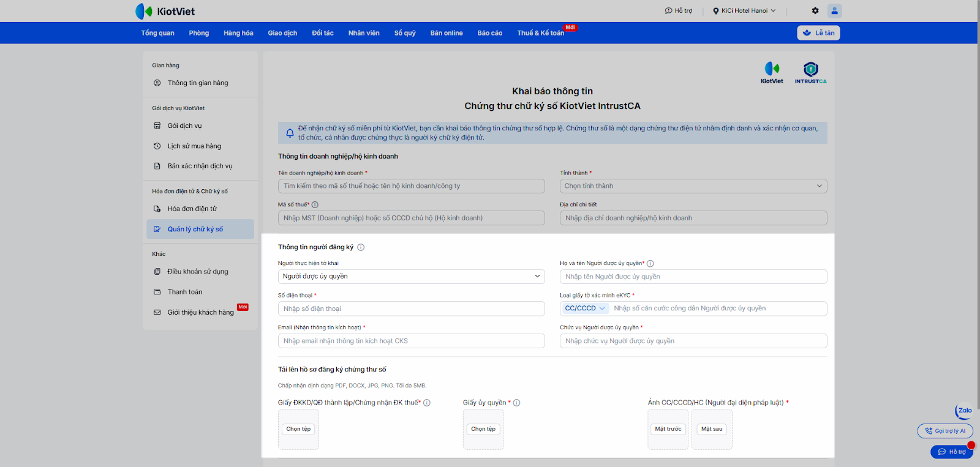Focus the Tên doanh nghiệp/hộ kinh doanh field

click(411, 186)
